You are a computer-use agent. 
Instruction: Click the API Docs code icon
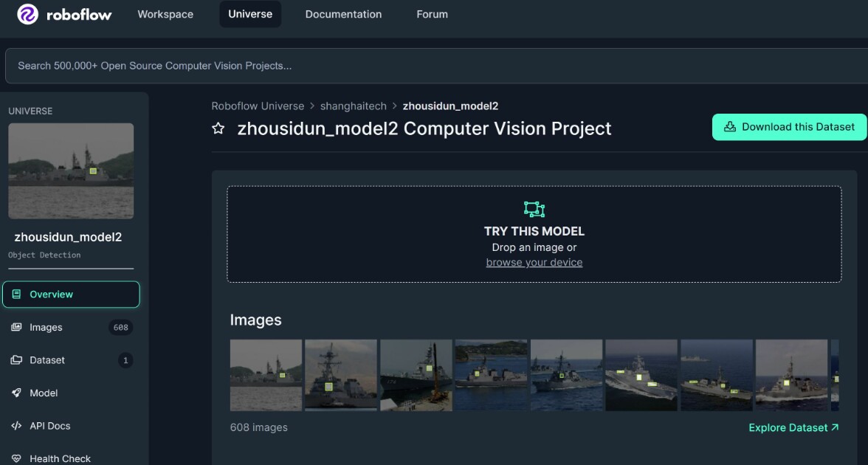click(16, 426)
